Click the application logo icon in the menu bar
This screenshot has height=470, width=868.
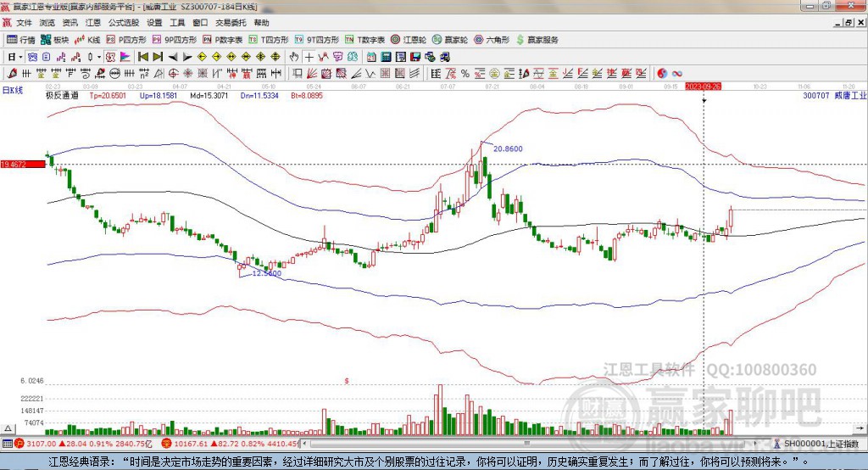(7, 23)
